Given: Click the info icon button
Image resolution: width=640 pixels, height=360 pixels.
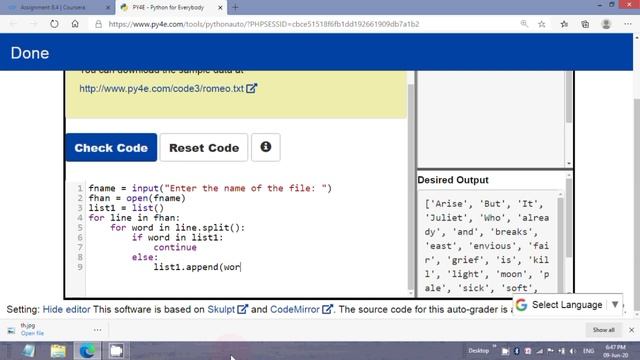Looking at the screenshot, I should (266, 147).
